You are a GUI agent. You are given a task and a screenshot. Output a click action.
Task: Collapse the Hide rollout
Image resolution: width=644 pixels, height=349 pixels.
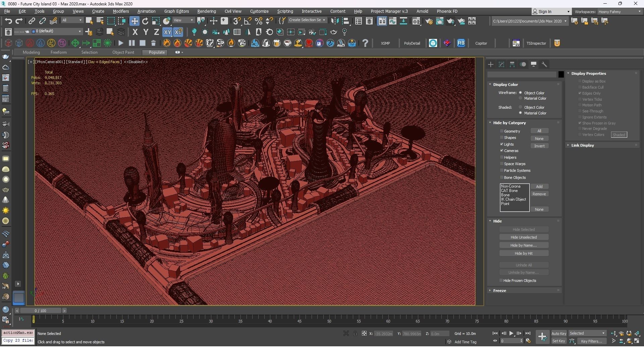pos(497,221)
